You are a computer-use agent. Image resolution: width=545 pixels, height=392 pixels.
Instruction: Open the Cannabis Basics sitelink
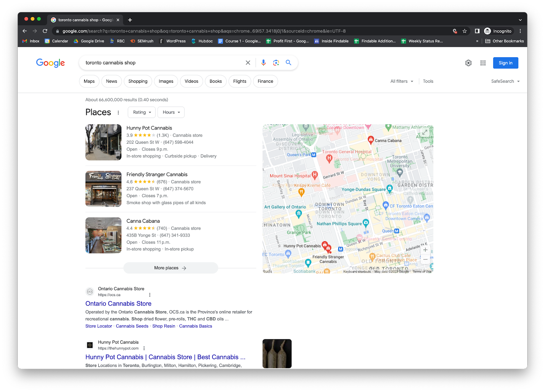tap(196, 326)
